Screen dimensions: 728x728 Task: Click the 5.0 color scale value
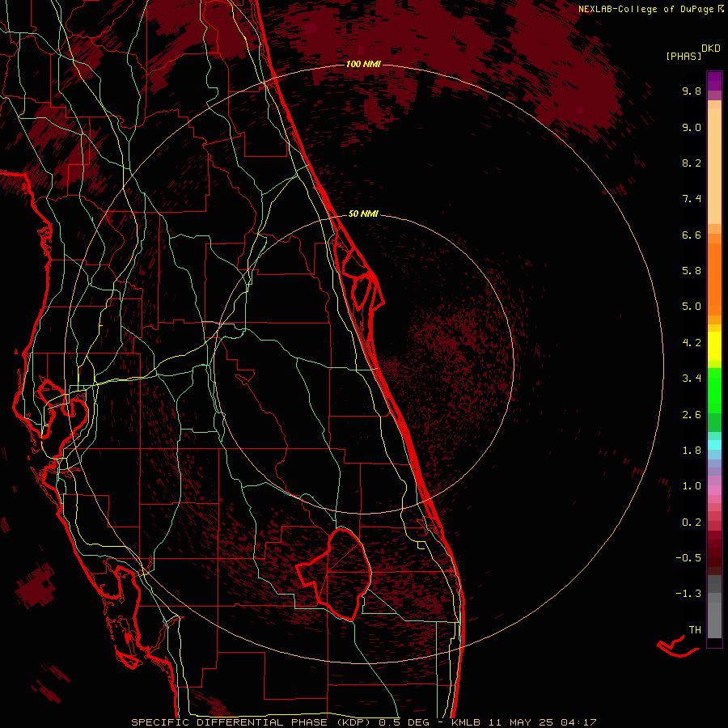pos(692,307)
